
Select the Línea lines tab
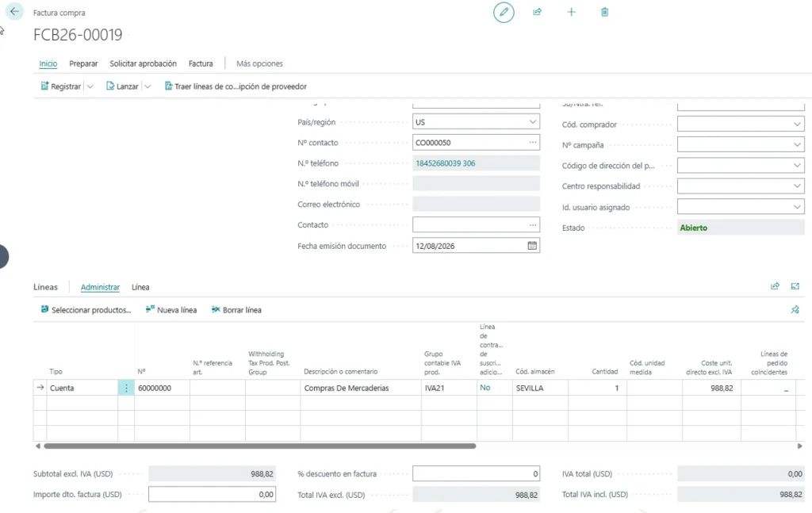point(140,287)
